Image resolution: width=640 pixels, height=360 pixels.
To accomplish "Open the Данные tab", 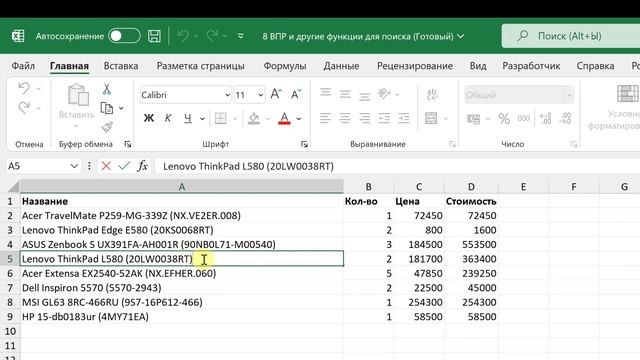I will point(341,66).
